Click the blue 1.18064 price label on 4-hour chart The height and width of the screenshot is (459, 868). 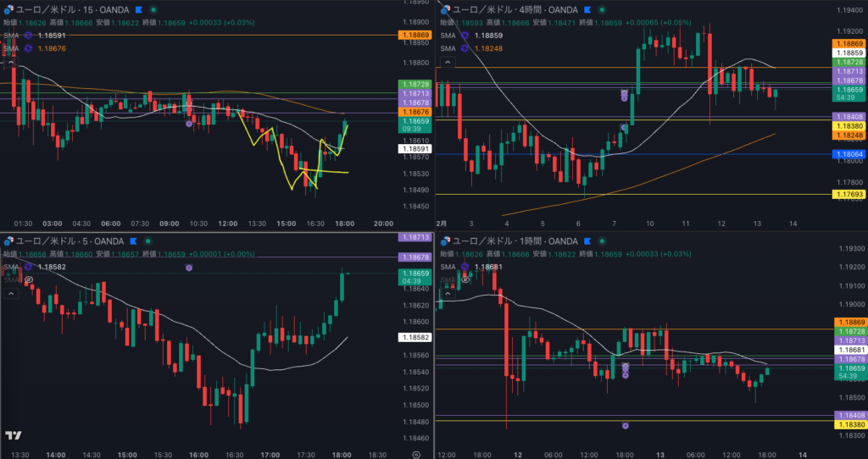point(849,154)
